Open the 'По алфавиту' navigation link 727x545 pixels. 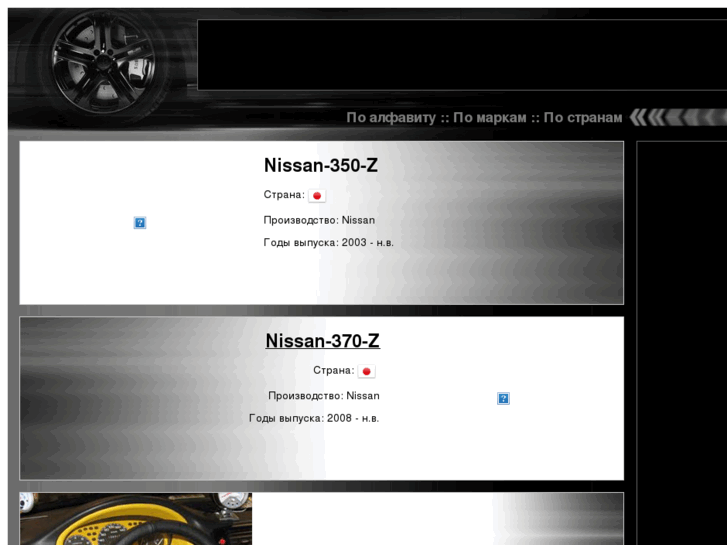click(391, 117)
